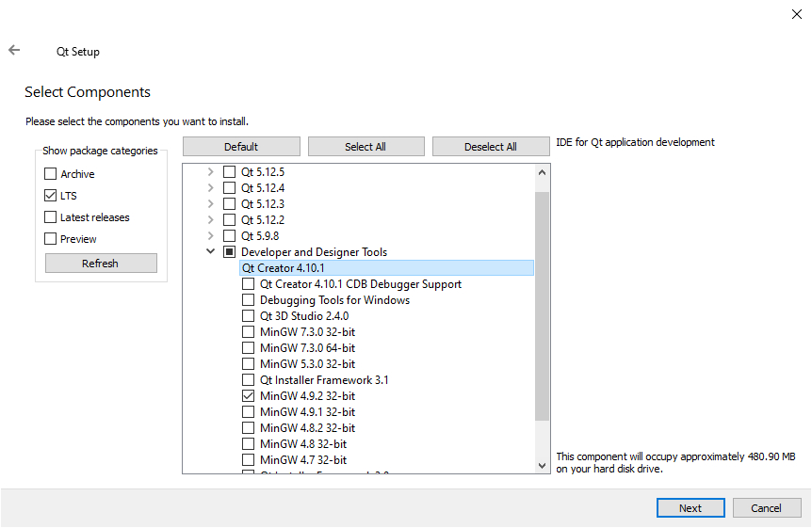Screen dimensions: 812x528
Task: Click the Select All button
Action: click(366, 147)
